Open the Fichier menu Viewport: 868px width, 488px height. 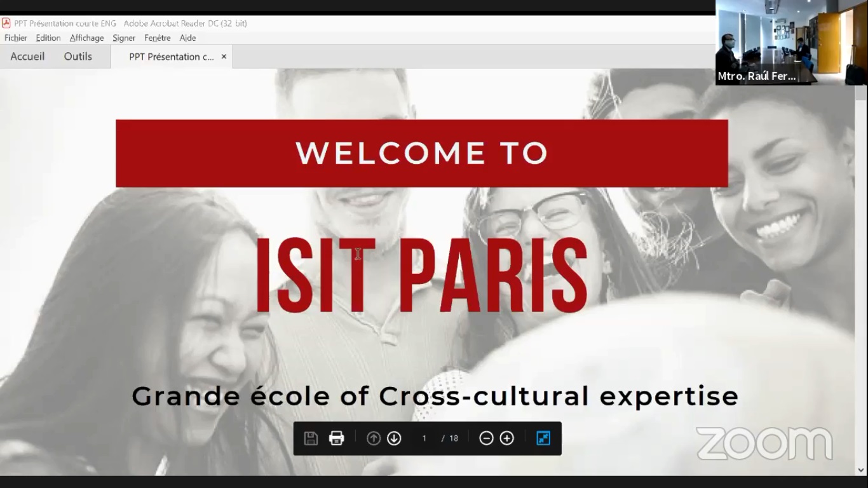16,38
